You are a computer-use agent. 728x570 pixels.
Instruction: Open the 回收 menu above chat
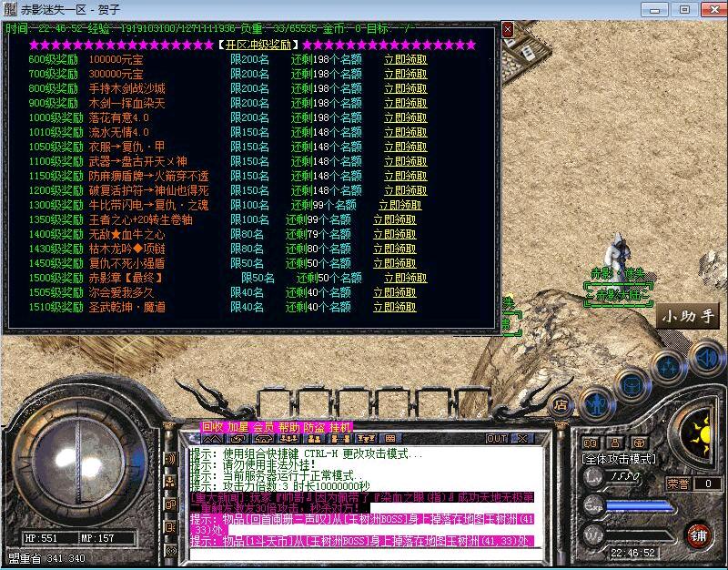click(x=213, y=427)
